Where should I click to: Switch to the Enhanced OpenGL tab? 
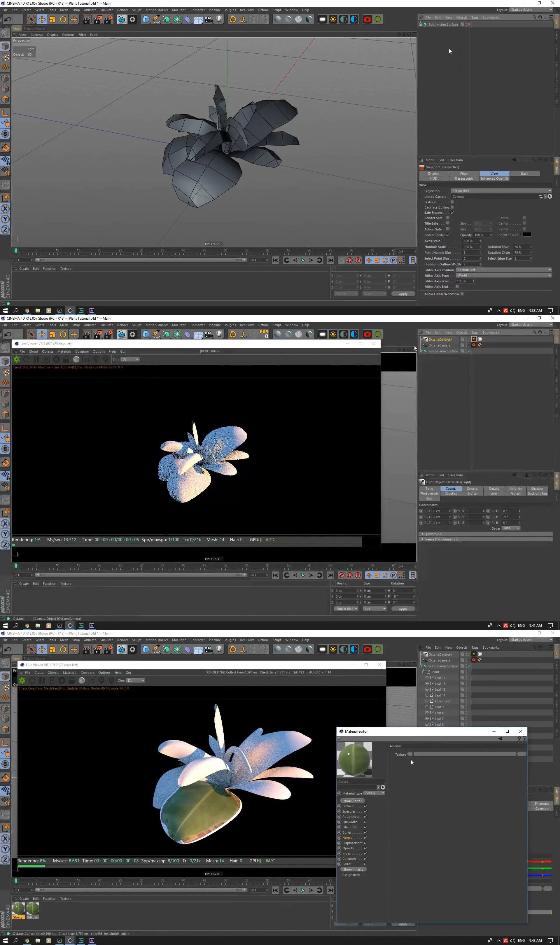pos(494,178)
